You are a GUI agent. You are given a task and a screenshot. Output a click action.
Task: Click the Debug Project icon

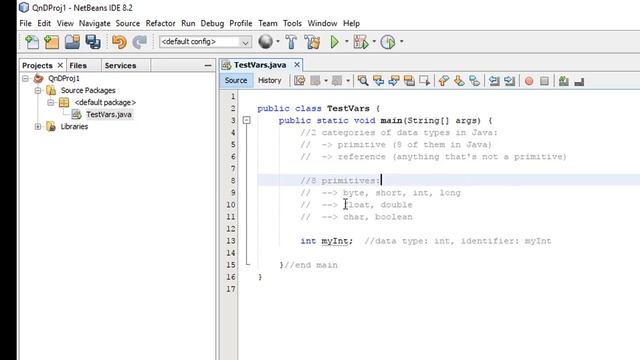click(361, 42)
